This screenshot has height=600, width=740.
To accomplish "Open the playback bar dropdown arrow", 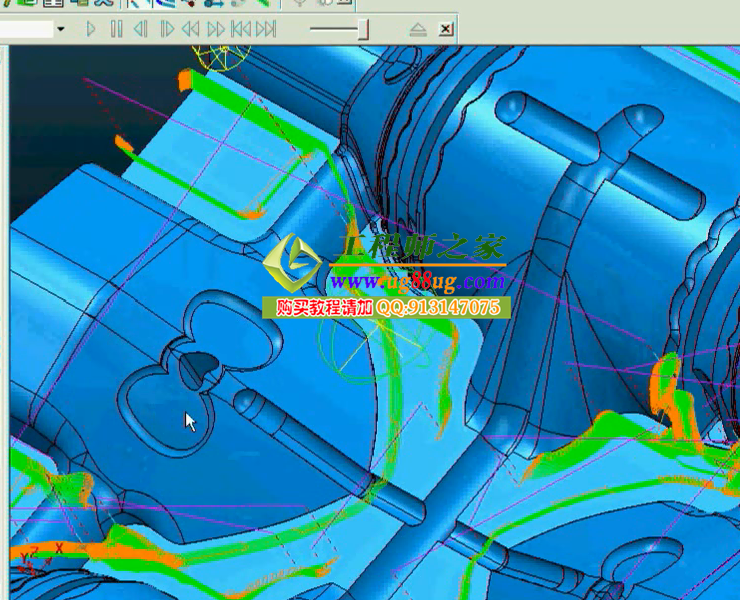I will (61, 29).
